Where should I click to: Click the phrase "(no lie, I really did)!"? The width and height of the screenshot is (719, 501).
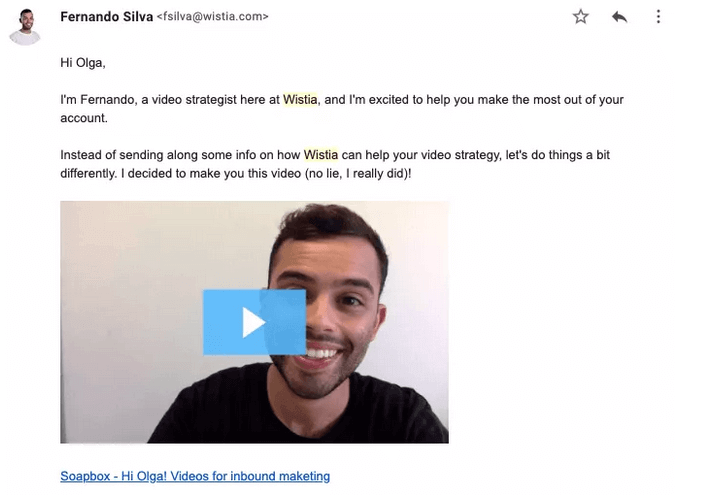click(x=358, y=174)
